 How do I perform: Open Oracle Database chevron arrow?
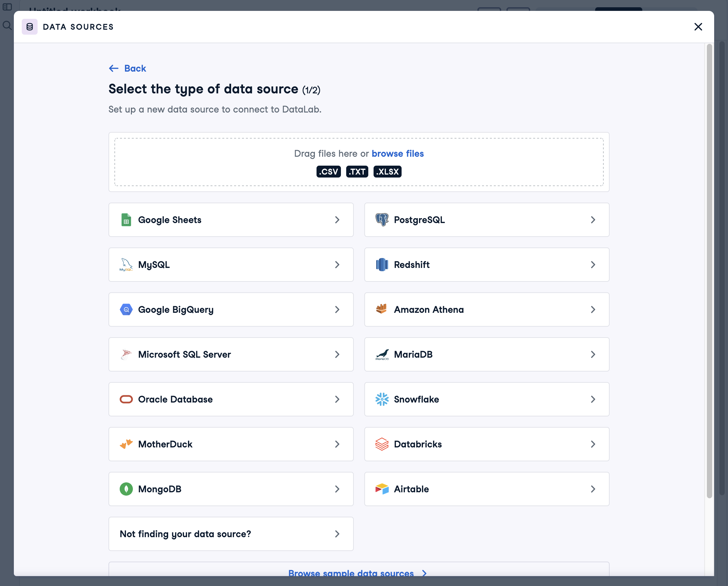337,400
